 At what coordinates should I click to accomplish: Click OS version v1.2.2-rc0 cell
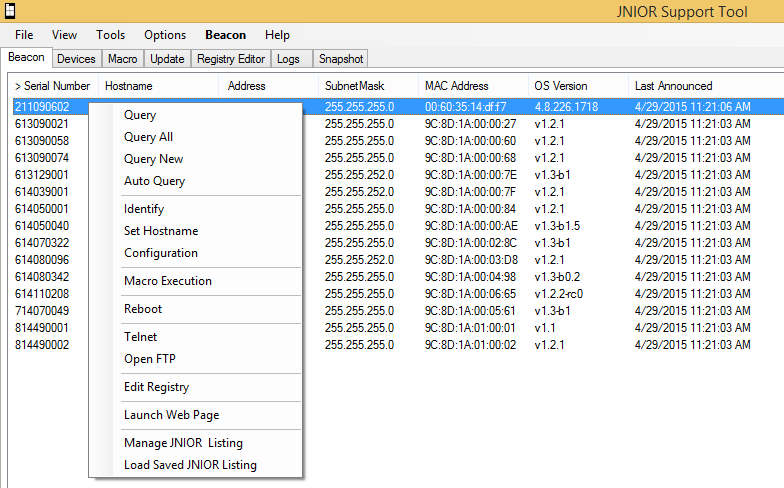pyautogui.click(x=558, y=294)
